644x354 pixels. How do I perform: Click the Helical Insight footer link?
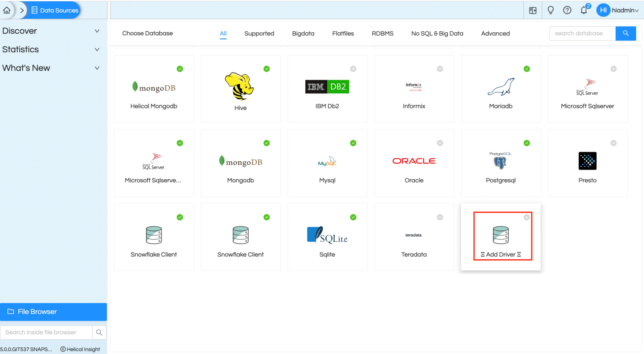(x=80, y=349)
